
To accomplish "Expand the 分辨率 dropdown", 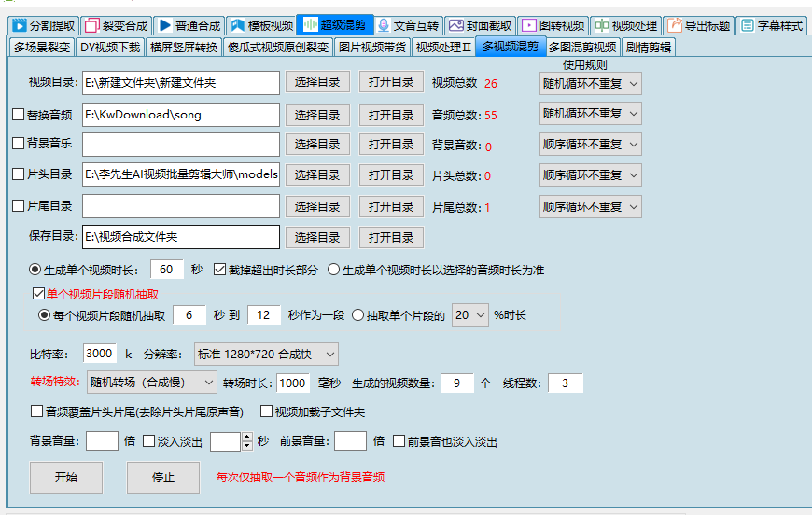I will pos(265,355).
